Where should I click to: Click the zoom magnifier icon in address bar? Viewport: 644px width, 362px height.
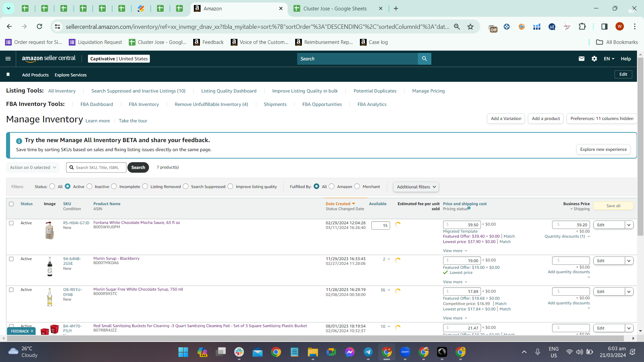[457, 26]
